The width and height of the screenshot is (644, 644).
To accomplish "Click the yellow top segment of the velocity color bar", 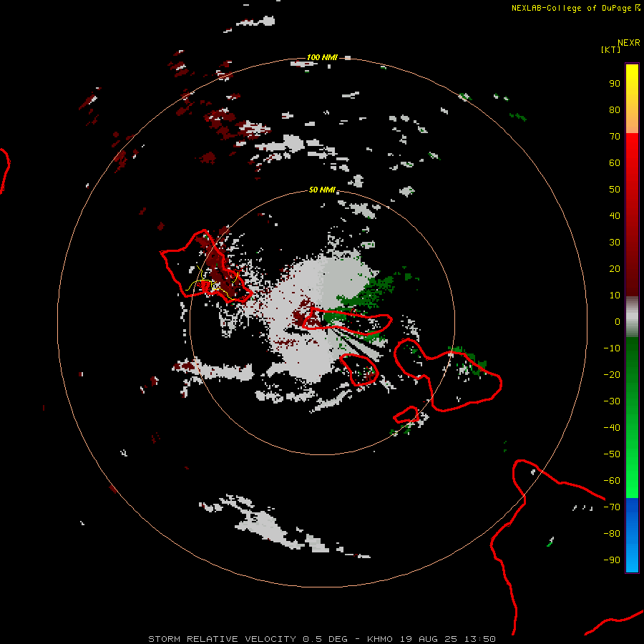I will (632, 99).
